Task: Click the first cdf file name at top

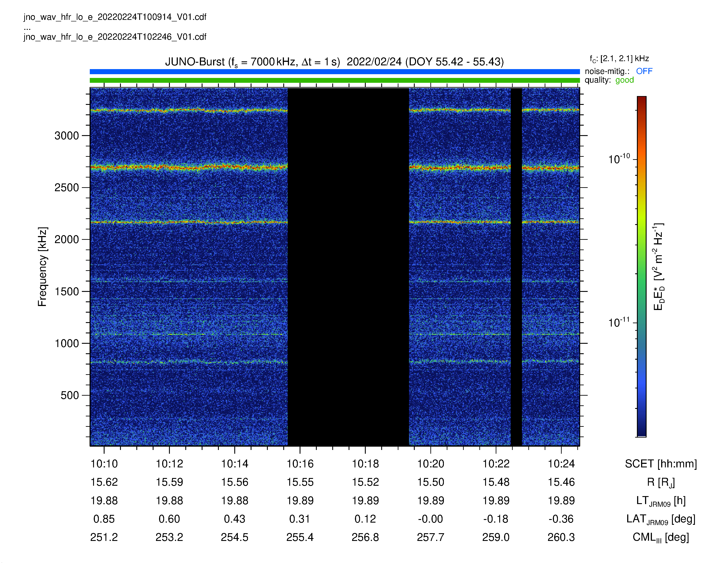Action: 115,17
